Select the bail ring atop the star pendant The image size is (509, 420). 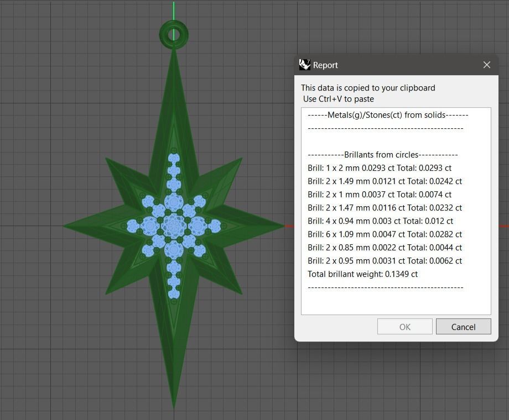click(x=174, y=35)
